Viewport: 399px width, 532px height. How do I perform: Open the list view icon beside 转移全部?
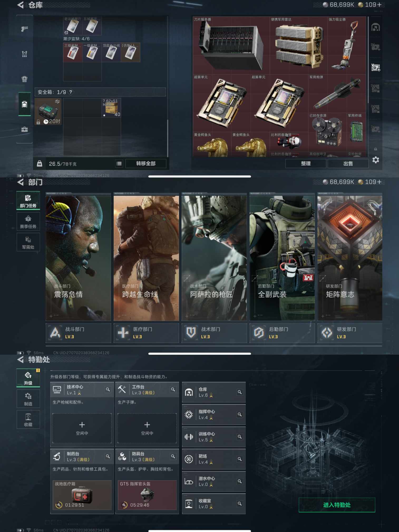[119, 164]
